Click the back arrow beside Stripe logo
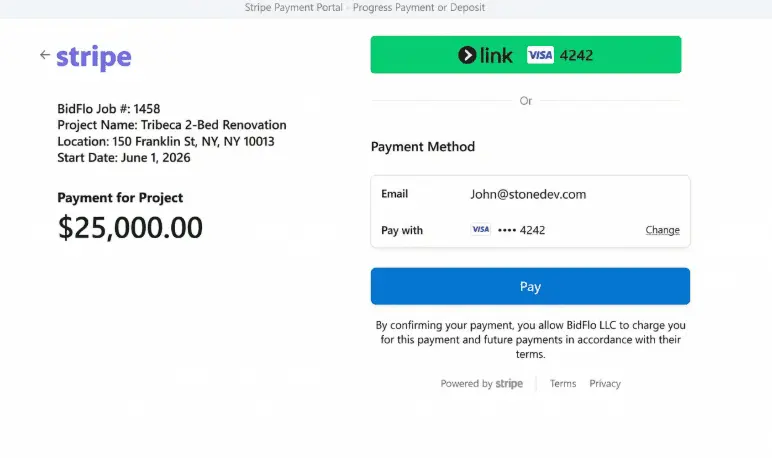Screen dimensions: 772x458 click(x=45, y=55)
